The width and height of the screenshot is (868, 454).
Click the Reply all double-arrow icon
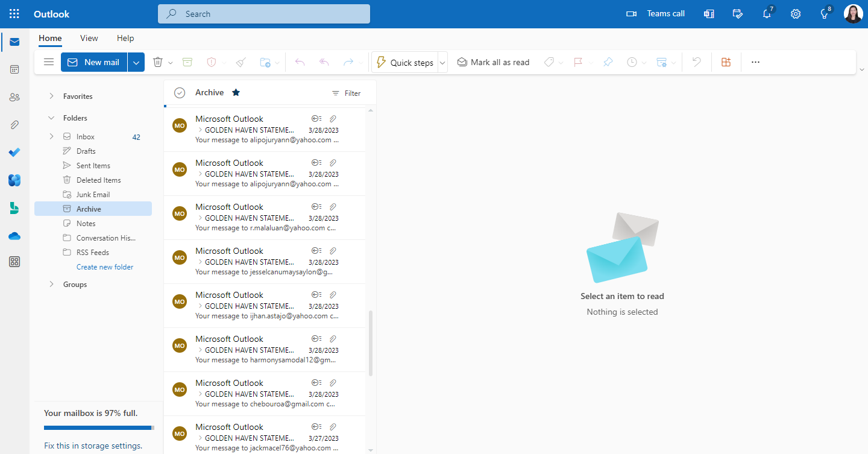pyautogui.click(x=324, y=62)
